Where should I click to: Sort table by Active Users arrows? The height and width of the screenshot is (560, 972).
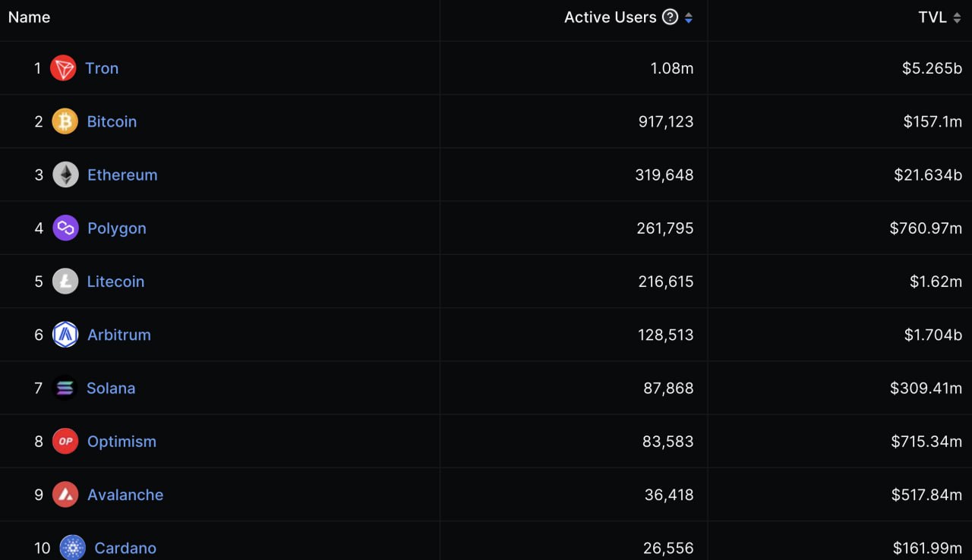point(688,17)
